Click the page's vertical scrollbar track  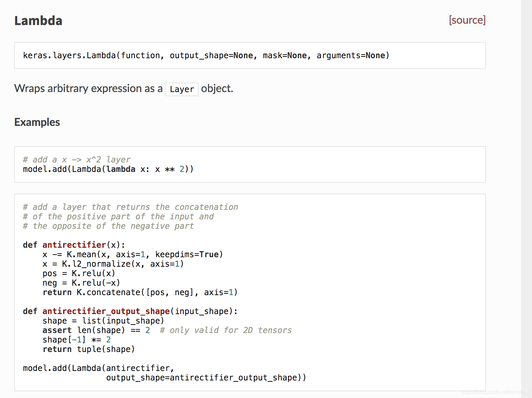pos(527,199)
